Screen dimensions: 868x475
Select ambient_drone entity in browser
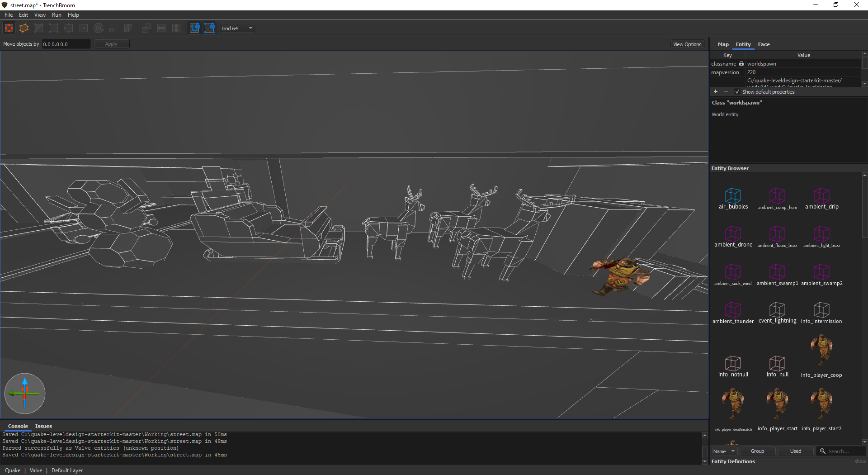click(x=733, y=236)
